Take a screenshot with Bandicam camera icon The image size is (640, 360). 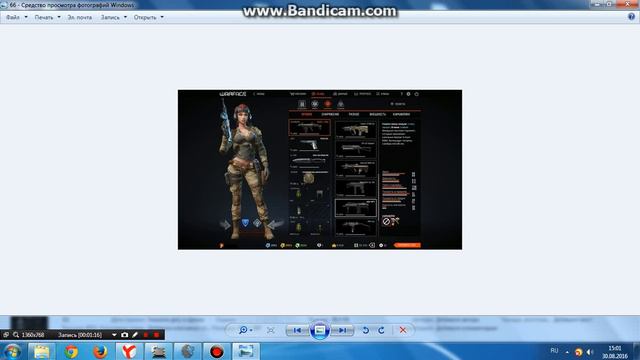pyautogui.click(x=124, y=335)
